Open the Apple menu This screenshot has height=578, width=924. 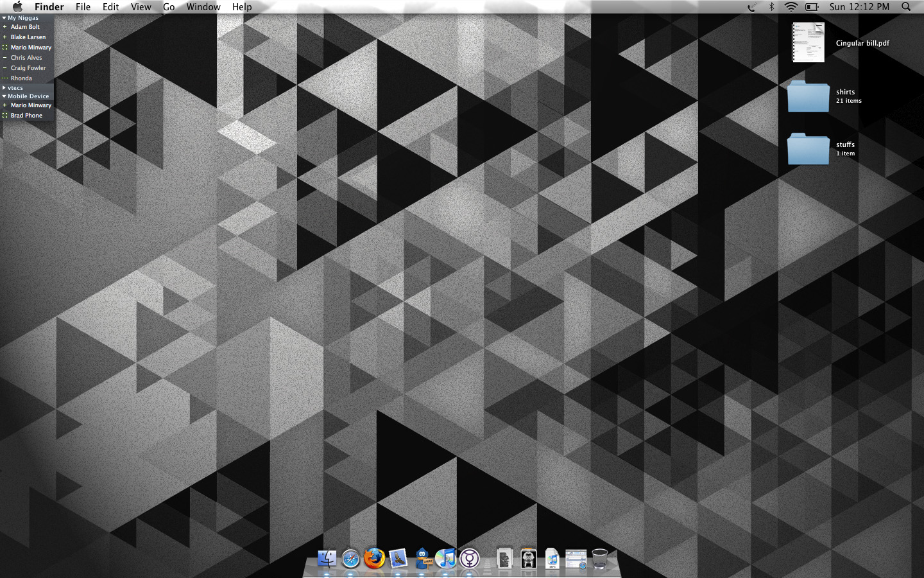pos(17,6)
